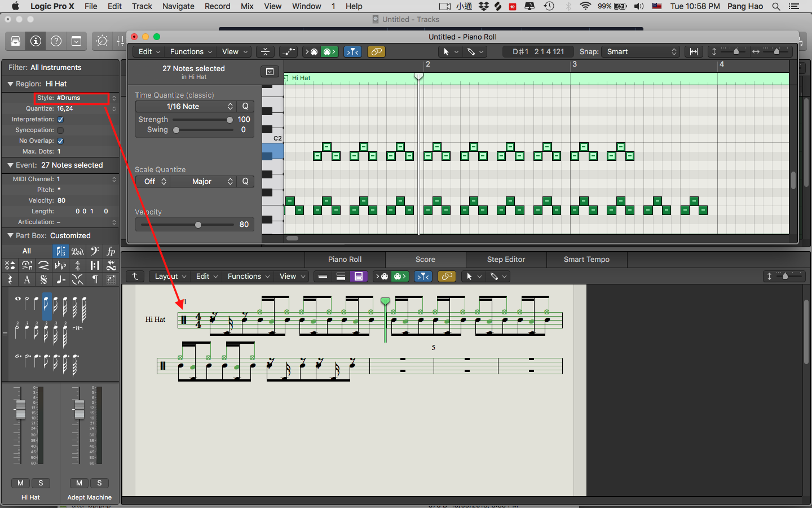Image resolution: width=812 pixels, height=508 pixels.
Task: Select the dynamics fp group in Part Box
Action: pos(111,251)
